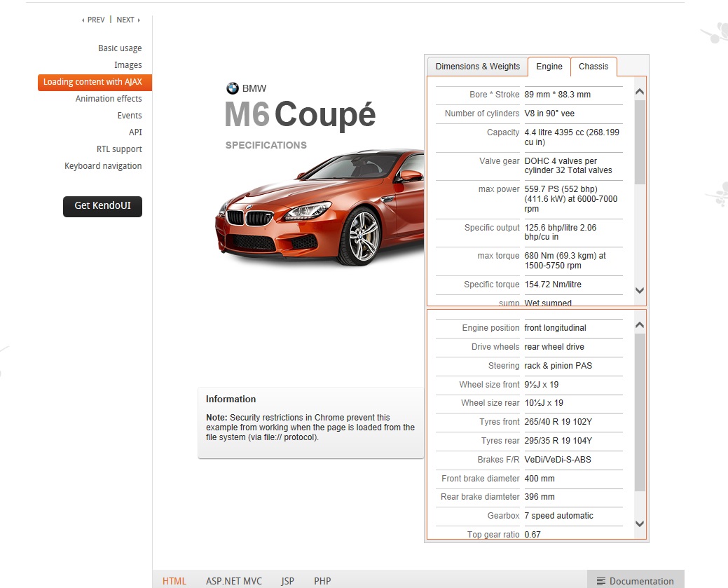The height and width of the screenshot is (588, 728).
Task: Open the PHP code tab
Action: click(x=322, y=581)
